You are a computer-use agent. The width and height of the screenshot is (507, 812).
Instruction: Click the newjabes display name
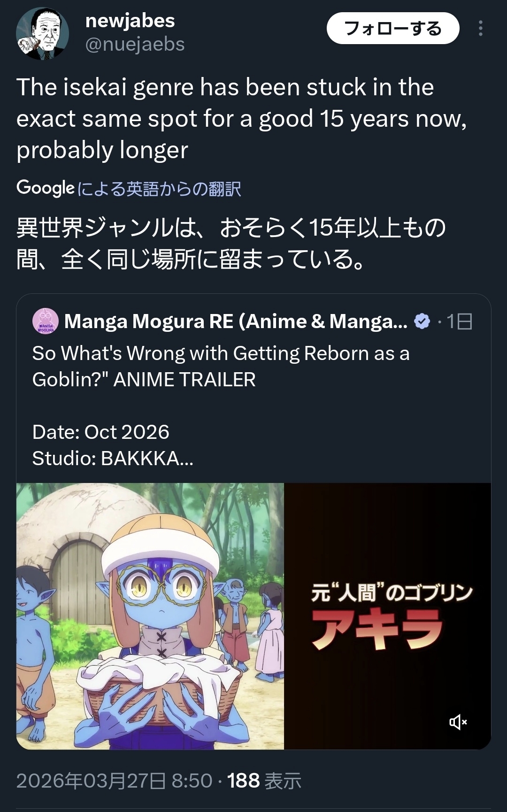[x=130, y=21]
